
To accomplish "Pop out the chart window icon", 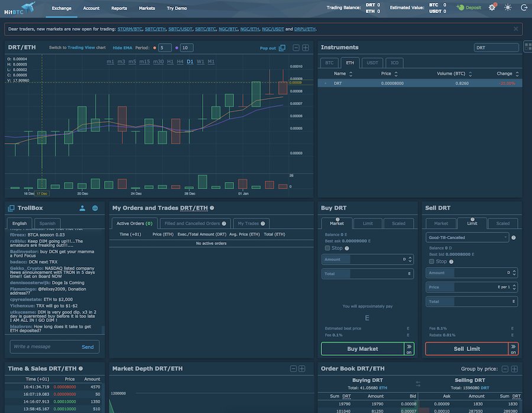I will 282,48.
